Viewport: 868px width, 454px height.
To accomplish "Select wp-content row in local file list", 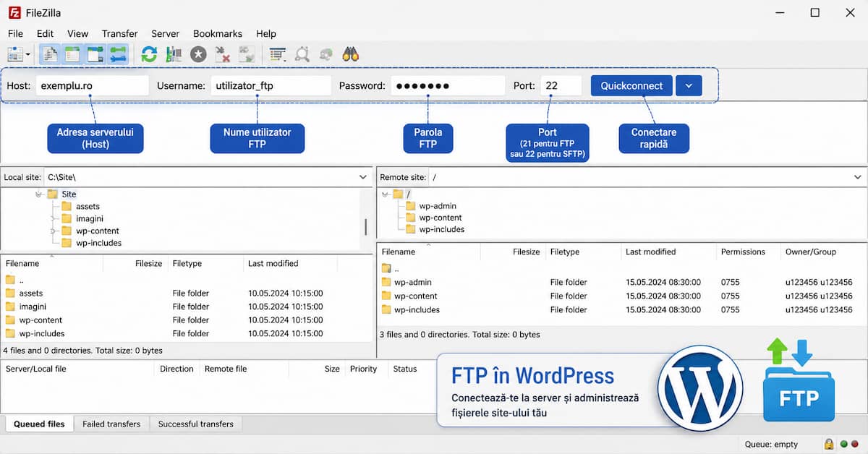I will pos(187,320).
